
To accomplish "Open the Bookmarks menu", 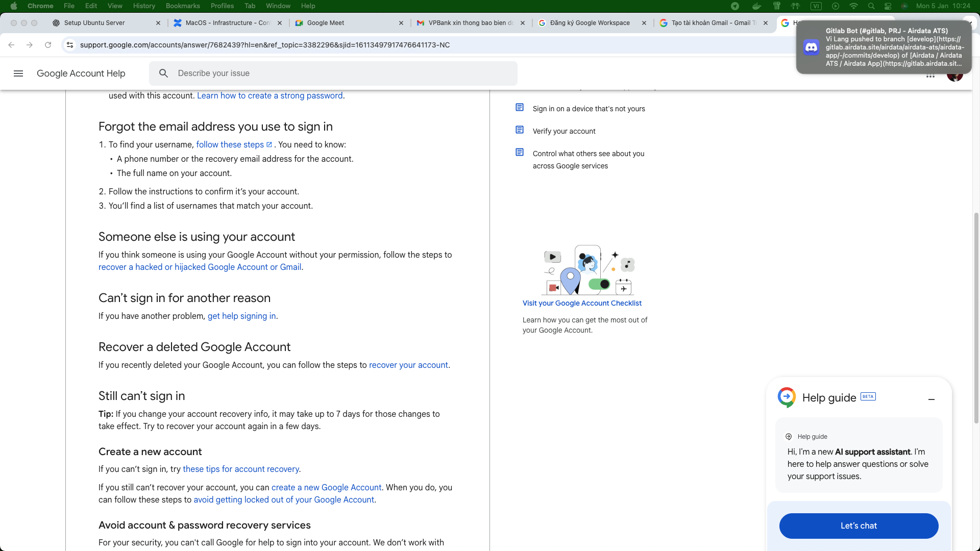I will [182, 6].
